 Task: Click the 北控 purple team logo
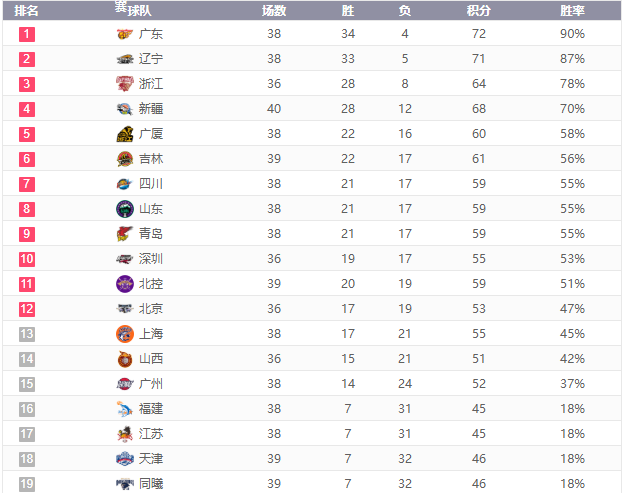coord(125,284)
